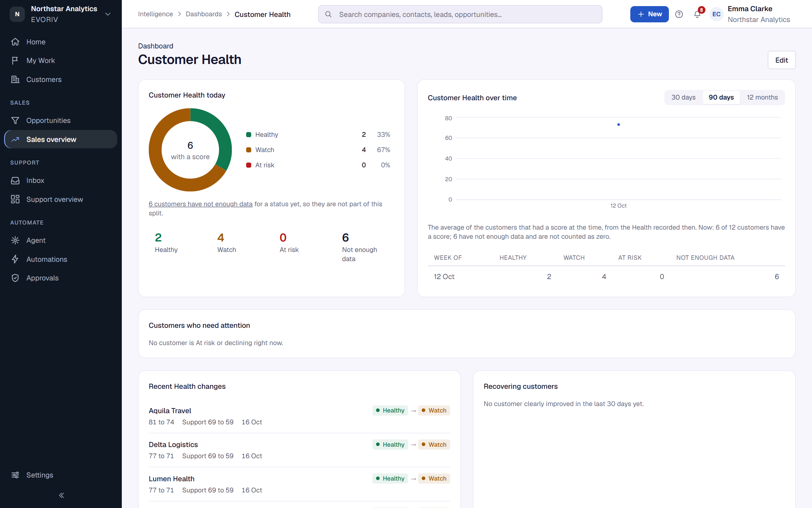Click the Sales overview trend icon
812x508 pixels.
point(15,139)
